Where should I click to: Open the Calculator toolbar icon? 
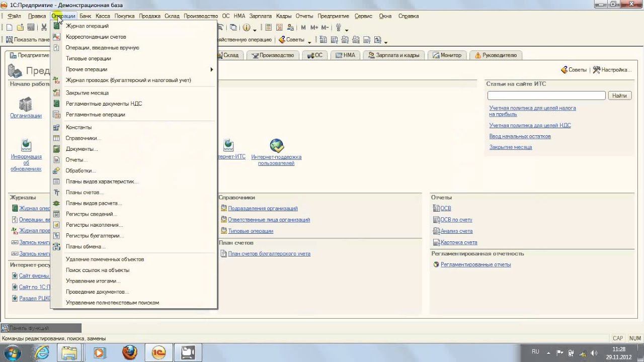click(x=268, y=28)
